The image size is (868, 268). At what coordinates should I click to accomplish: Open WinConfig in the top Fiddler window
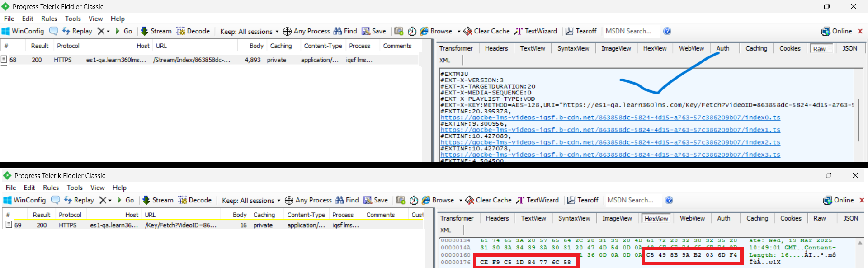pyautogui.click(x=23, y=31)
